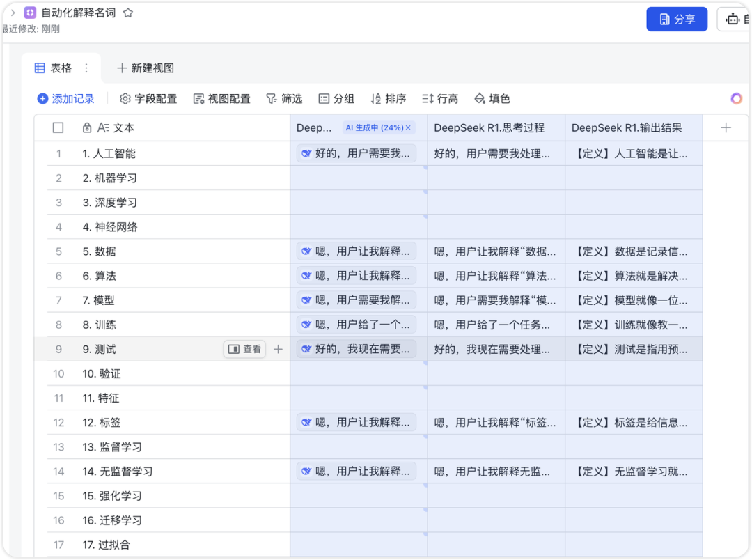
Task: Expand the sidebar chevron beside document title
Action: tap(13, 13)
